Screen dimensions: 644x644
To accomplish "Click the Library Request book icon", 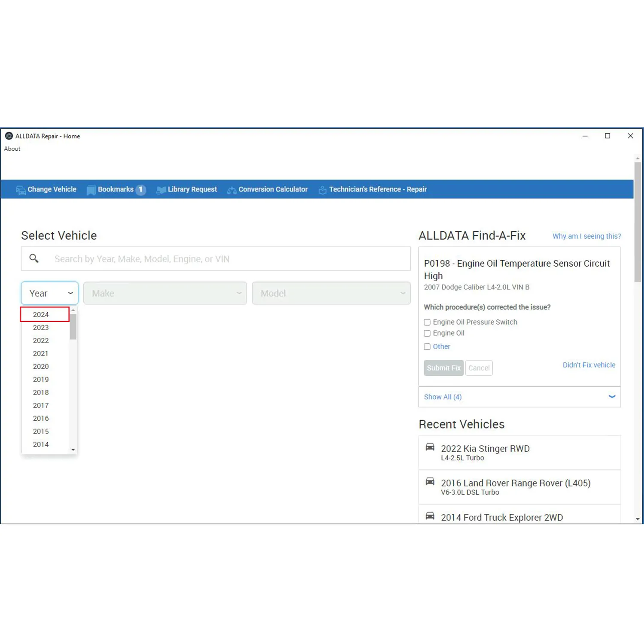I will pos(161,190).
